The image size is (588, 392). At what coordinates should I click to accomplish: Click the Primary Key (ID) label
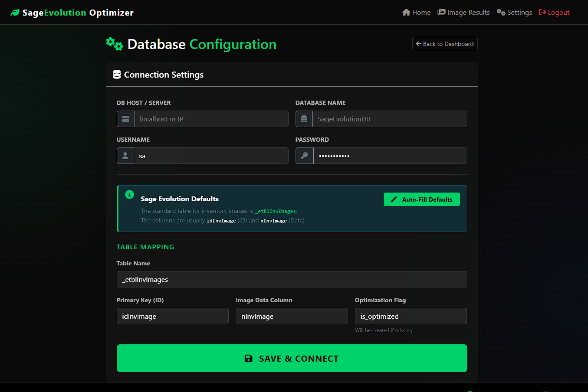click(x=140, y=300)
